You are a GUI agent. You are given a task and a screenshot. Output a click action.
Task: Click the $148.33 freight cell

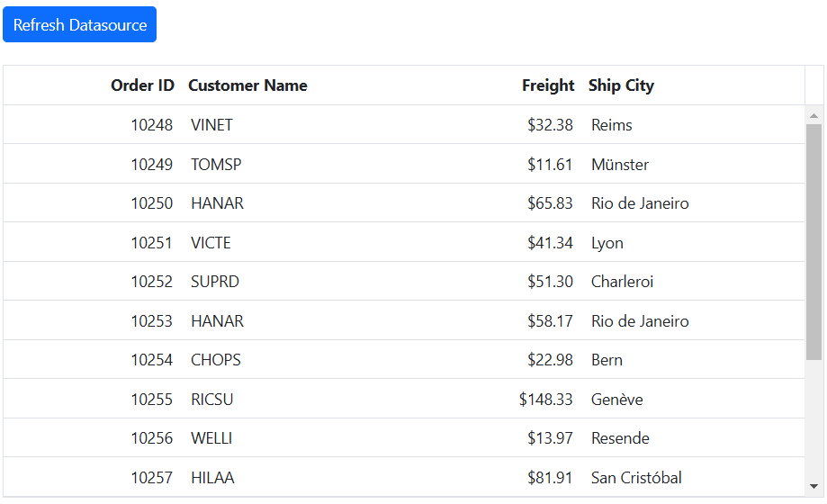[545, 400]
